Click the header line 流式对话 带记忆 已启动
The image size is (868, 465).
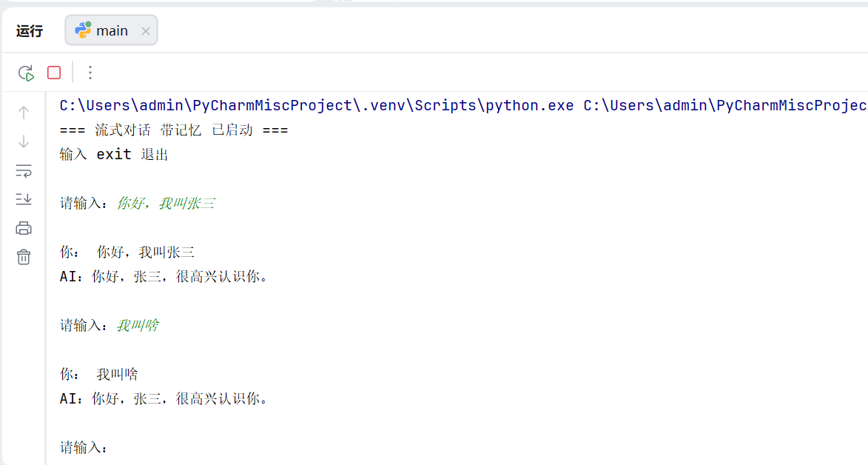(x=174, y=130)
